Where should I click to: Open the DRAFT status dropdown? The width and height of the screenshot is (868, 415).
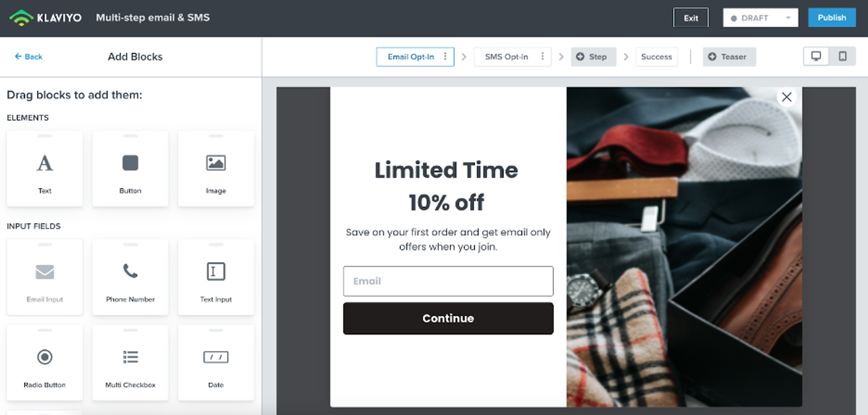[x=760, y=18]
